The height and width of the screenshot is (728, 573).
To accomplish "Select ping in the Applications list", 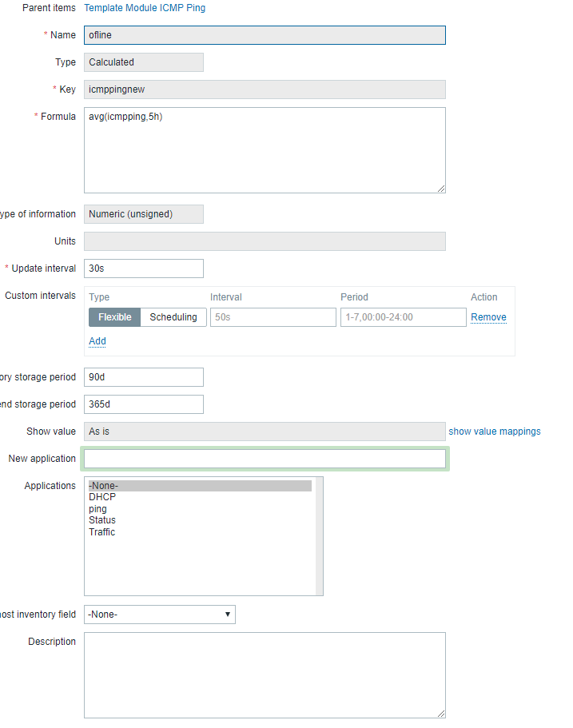I will (x=97, y=509).
